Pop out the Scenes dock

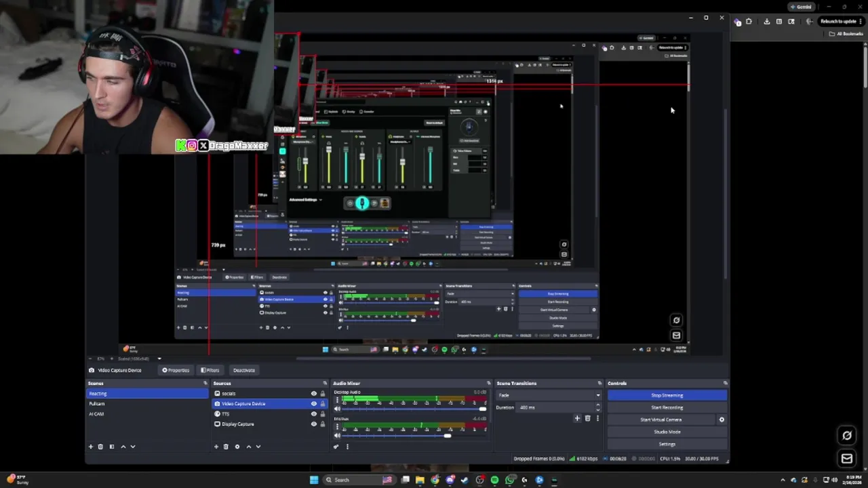click(x=205, y=384)
